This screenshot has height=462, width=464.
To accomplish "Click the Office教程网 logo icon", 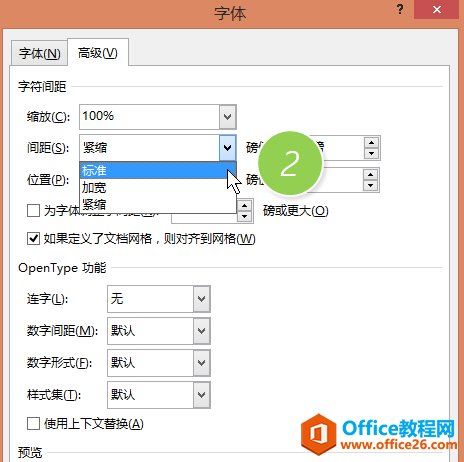I will pyautogui.click(x=318, y=434).
